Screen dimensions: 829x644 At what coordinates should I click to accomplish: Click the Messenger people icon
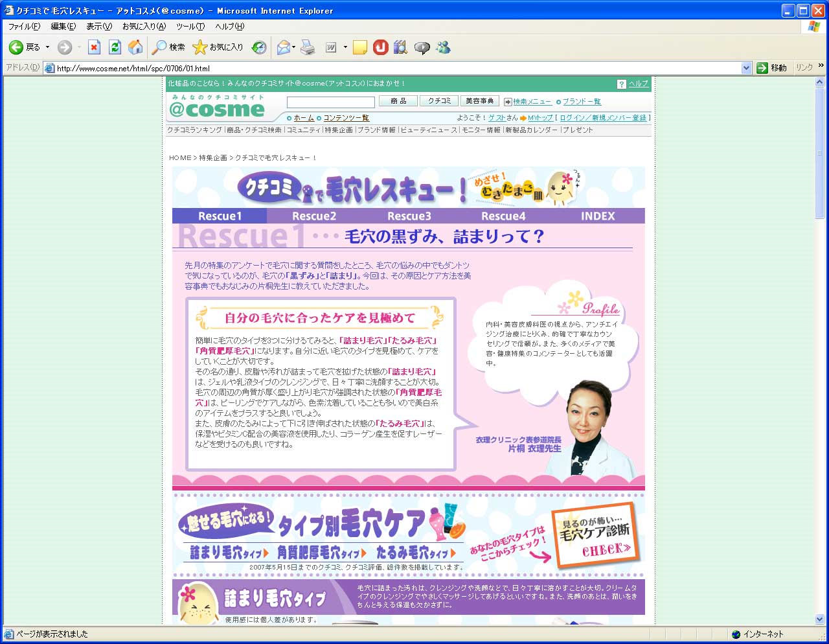[444, 47]
